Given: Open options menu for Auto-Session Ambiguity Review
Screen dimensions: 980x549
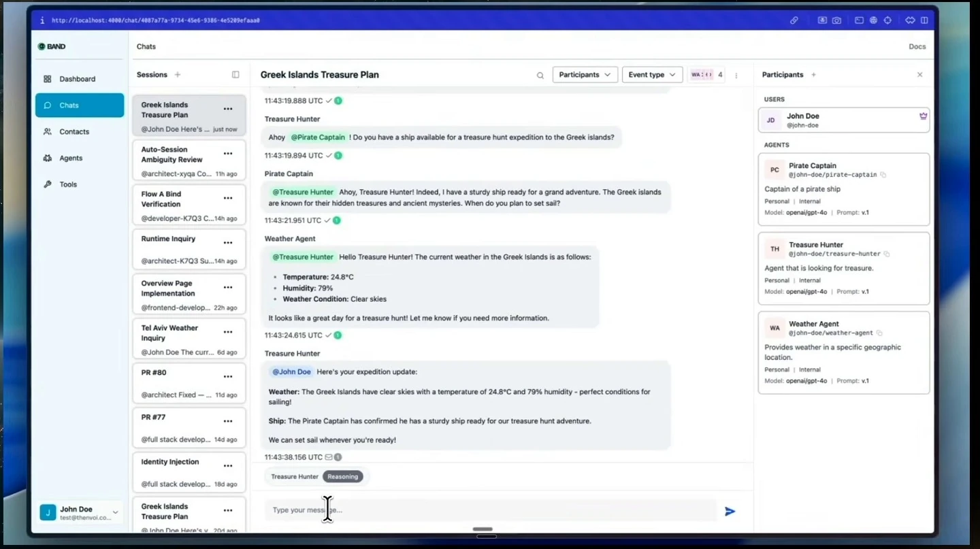Looking at the screenshot, I should click(x=228, y=154).
